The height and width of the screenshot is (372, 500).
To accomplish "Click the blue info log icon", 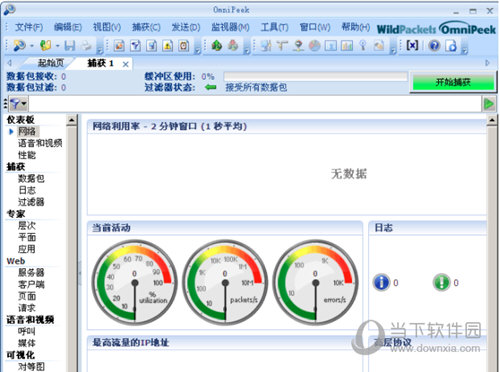I will (381, 282).
